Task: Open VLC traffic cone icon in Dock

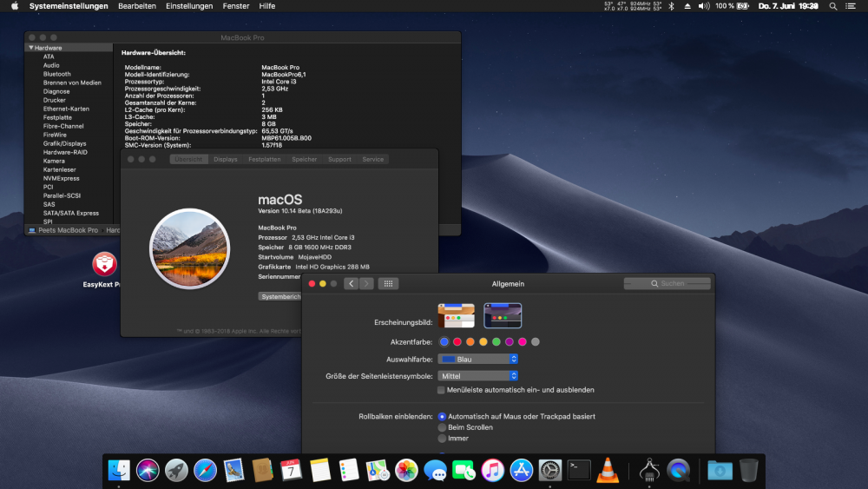Action: 608,471
